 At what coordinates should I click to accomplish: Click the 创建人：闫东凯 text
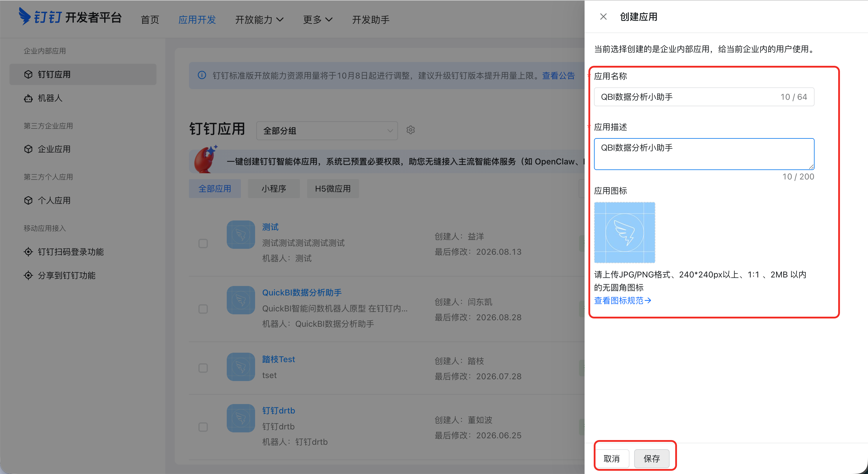463,302
